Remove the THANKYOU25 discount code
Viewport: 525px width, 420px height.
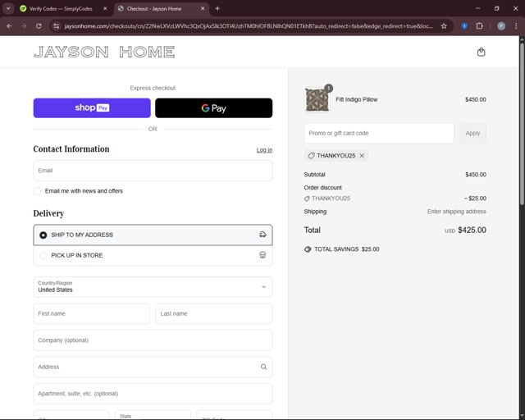362,155
